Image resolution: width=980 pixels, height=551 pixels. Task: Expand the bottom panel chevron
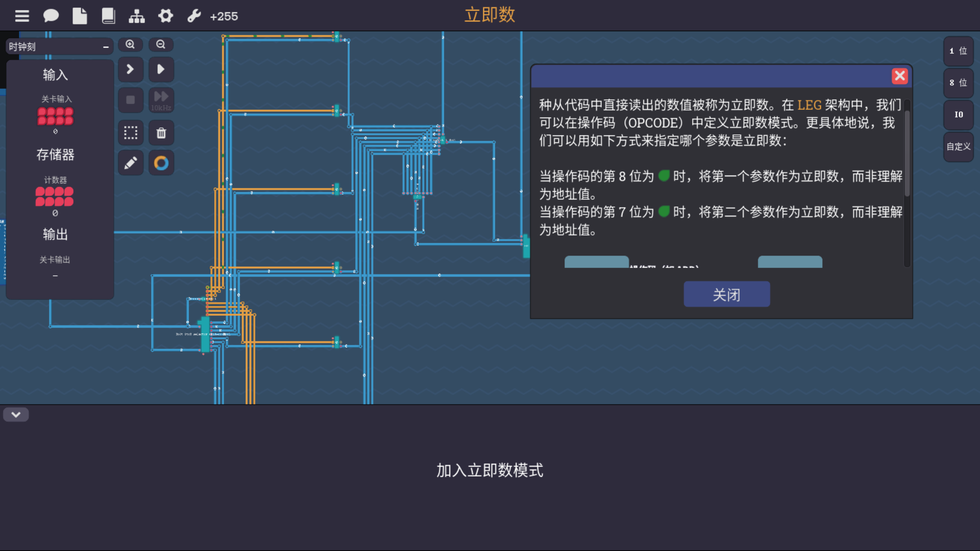click(16, 415)
